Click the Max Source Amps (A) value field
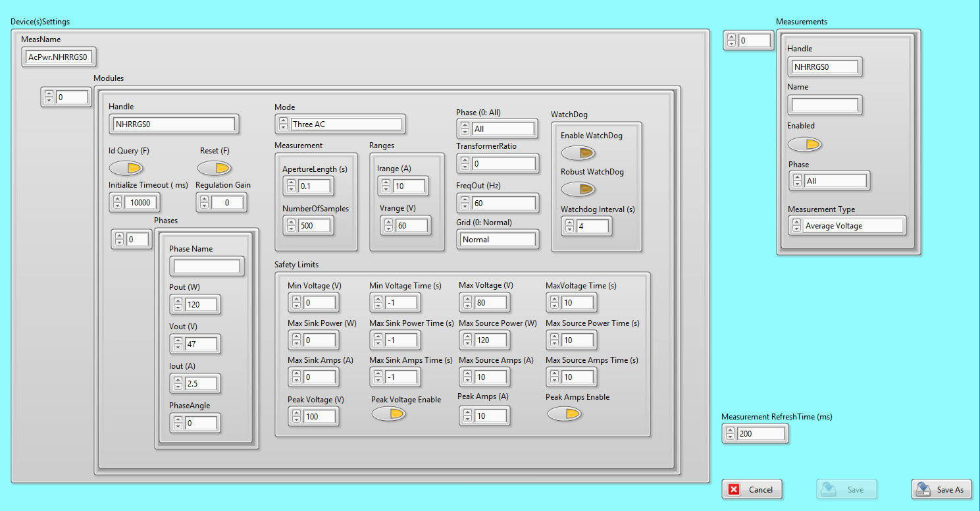 490,377
